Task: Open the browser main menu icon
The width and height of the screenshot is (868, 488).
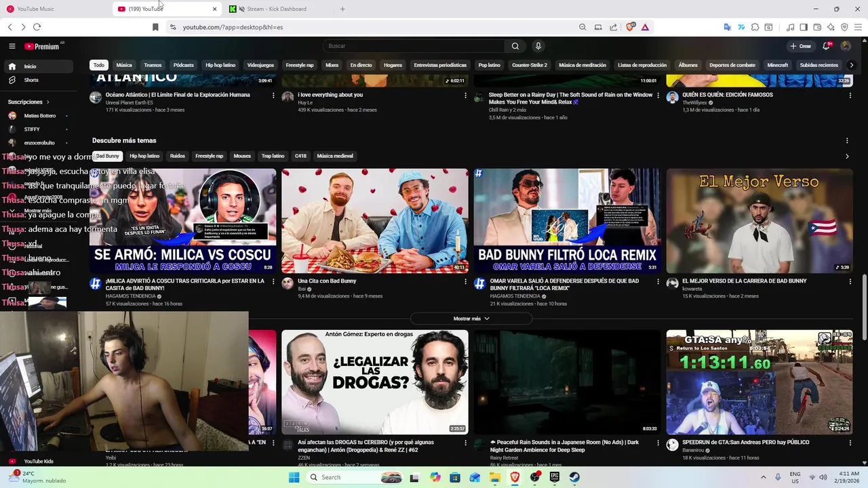Action: (858, 27)
